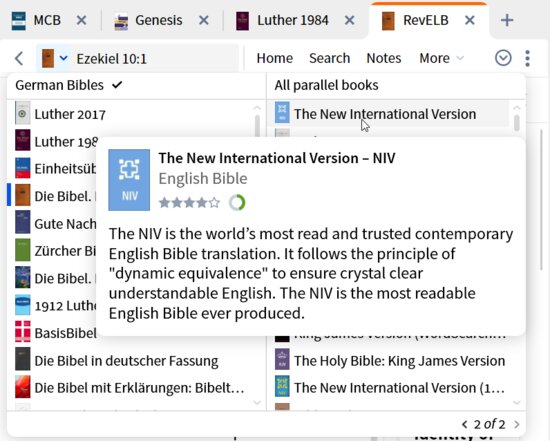Close the Genesis tab

tap(204, 21)
